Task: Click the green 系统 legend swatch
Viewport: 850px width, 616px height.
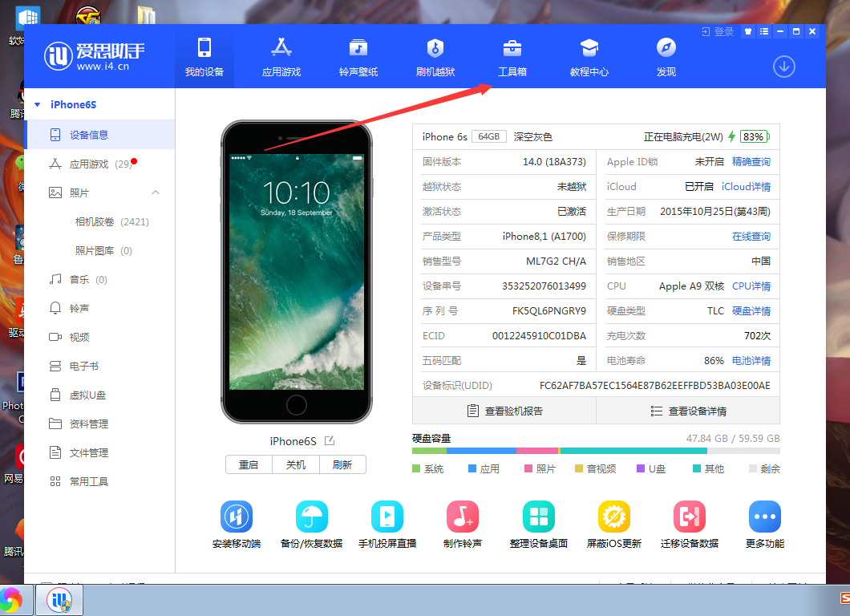Action: coord(416,468)
